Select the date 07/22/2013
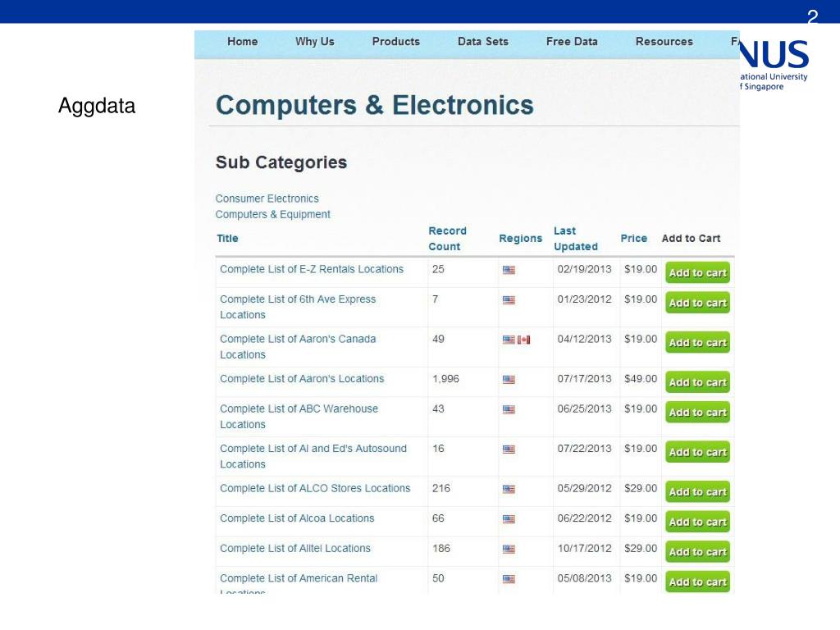840x630 pixels. pyautogui.click(x=584, y=449)
